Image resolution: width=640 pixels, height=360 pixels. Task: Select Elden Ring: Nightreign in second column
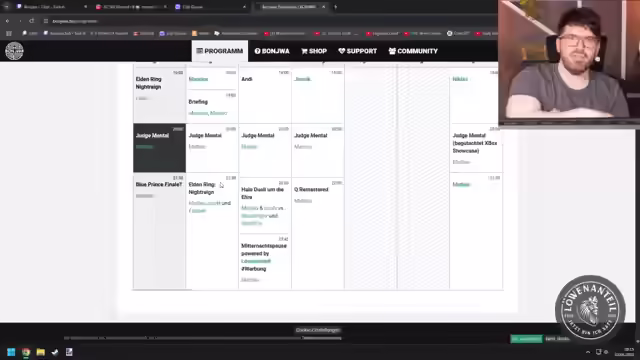212,231
